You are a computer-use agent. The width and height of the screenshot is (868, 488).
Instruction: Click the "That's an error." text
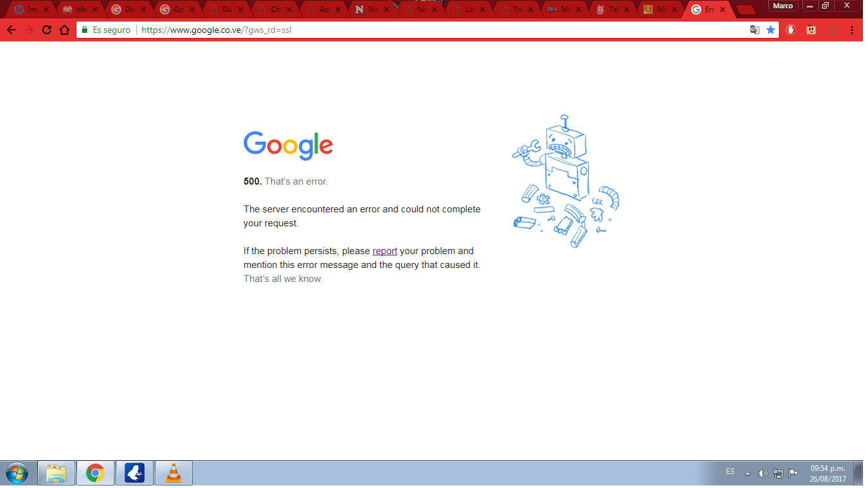tap(296, 181)
